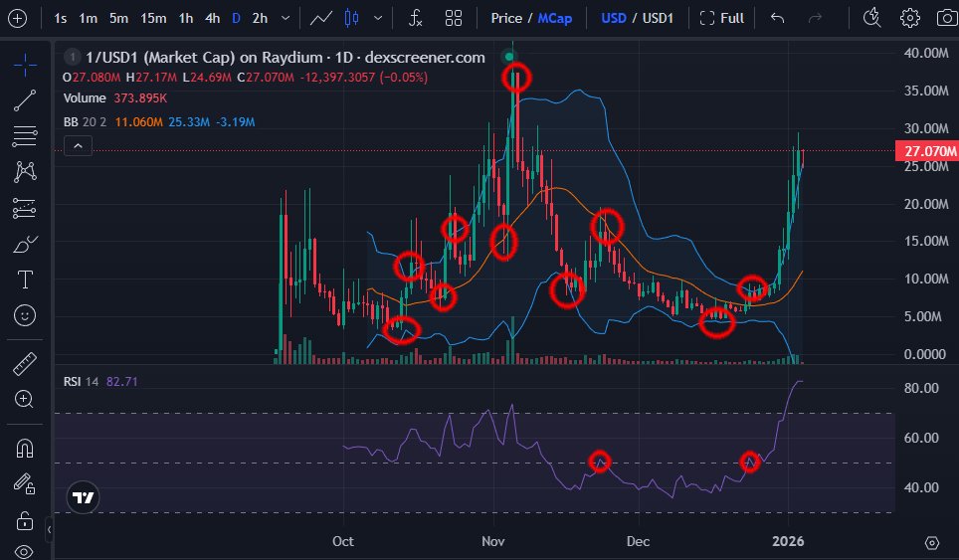Switch chart to MCap mode

pyautogui.click(x=555, y=18)
